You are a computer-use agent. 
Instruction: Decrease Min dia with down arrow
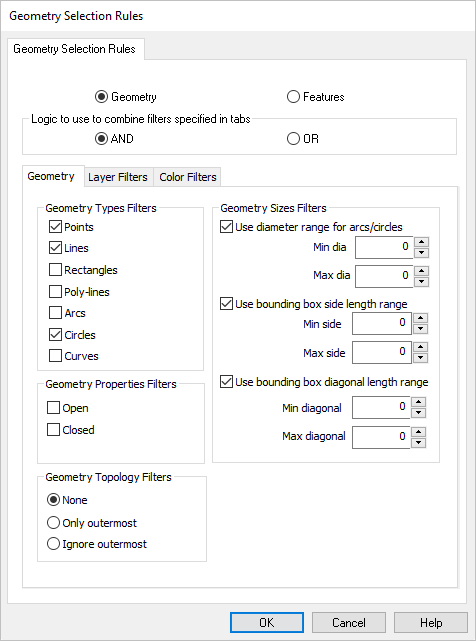[x=421, y=253]
